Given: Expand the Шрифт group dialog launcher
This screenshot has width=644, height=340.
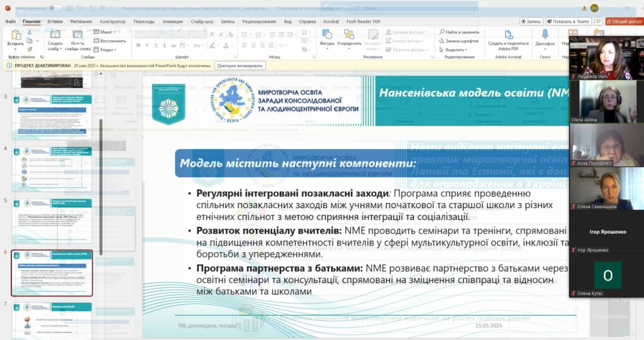Looking at the screenshot, I should click(235, 57).
